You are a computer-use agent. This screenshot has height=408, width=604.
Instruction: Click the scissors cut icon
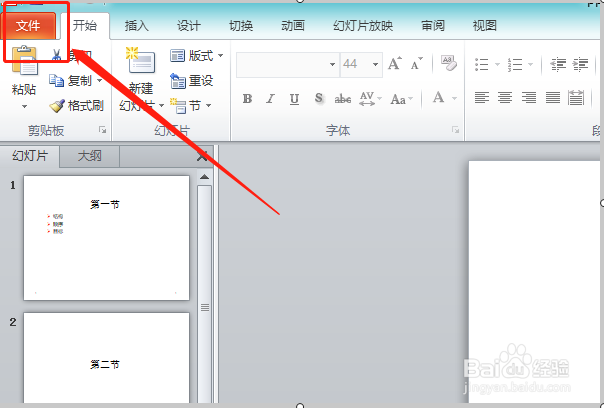pos(57,55)
